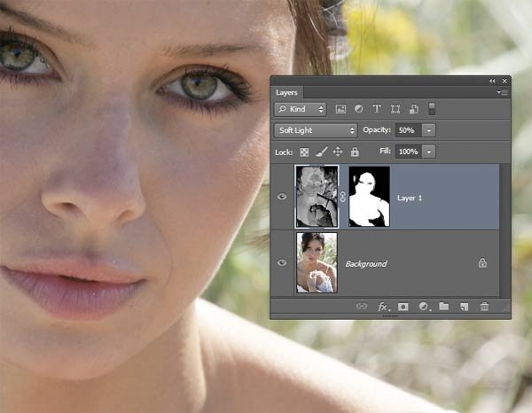Filter layers by pixel layer type
The height and width of the screenshot is (413, 532).
coord(340,109)
